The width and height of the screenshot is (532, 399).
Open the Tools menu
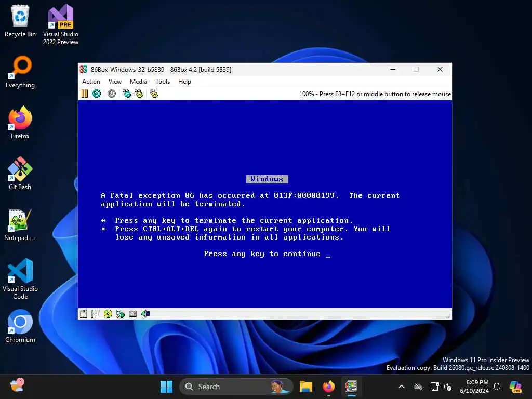point(163,82)
